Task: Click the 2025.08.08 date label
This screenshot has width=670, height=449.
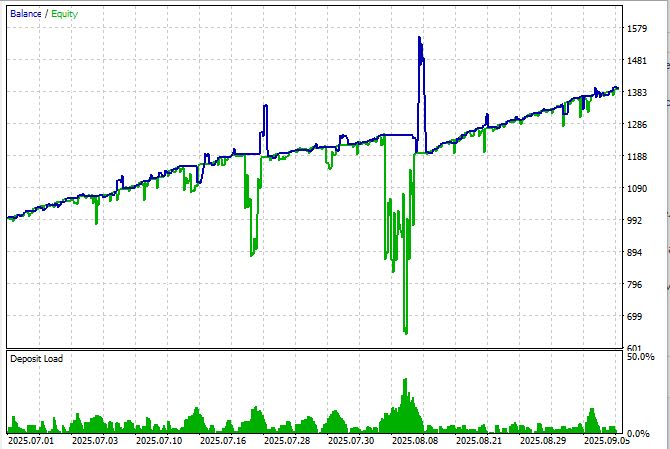Action: (x=415, y=440)
